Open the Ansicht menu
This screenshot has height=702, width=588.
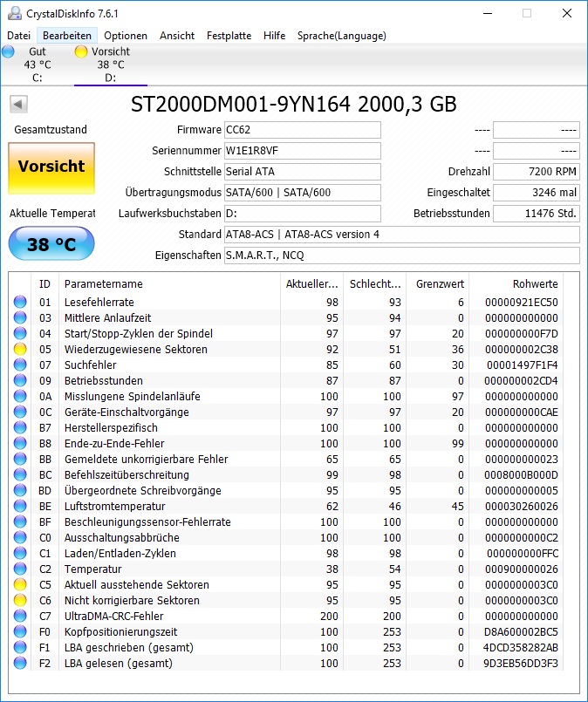(177, 36)
